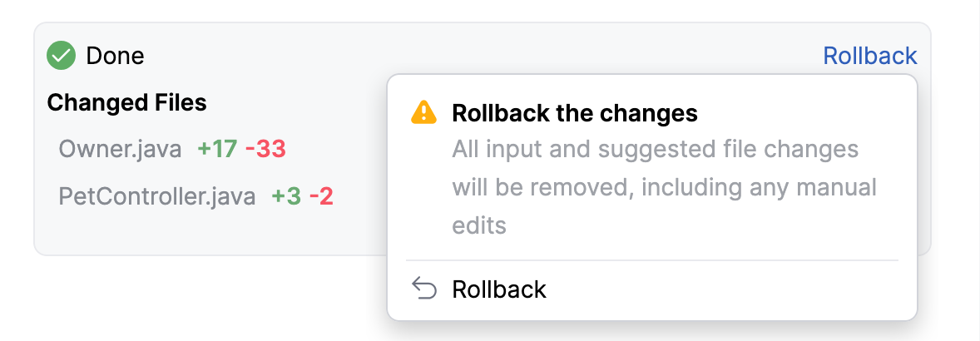Click the 'Rollback the changes' popup title
This screenshot has height=341, width=980.
pyautogui.click(x=574, y=113)
